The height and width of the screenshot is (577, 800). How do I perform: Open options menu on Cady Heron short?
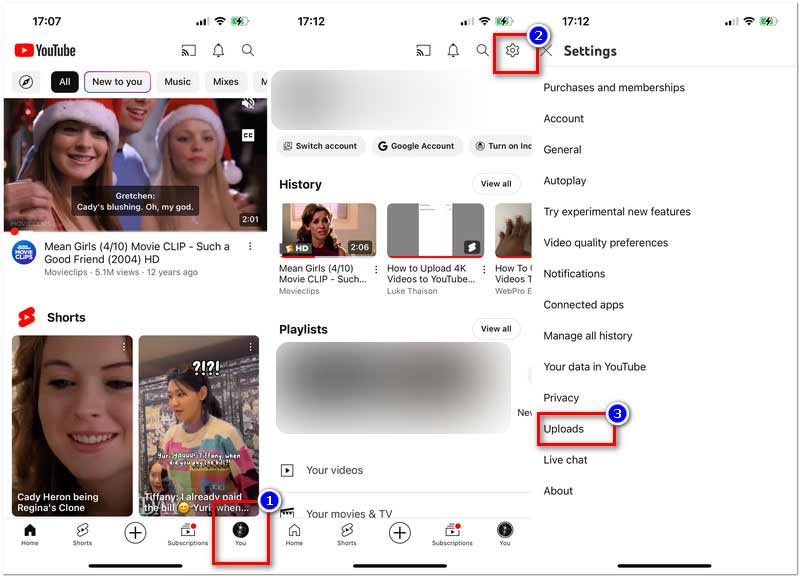tap(124, 347)
